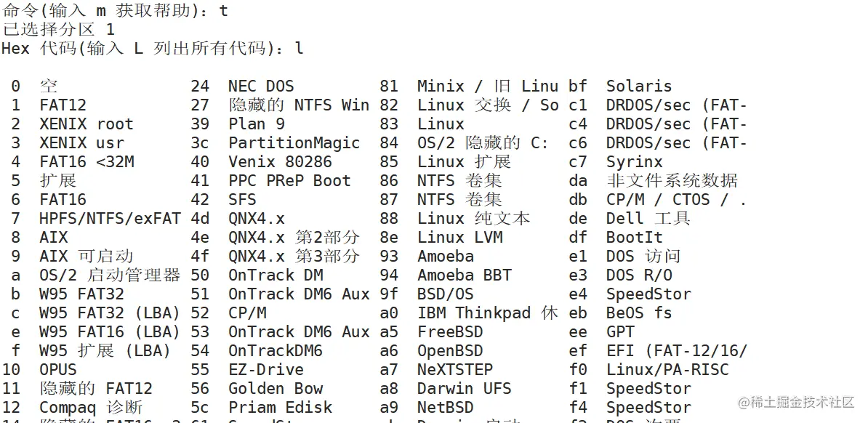Click the 'Linux 交换 / So' entry
Image resolution: width=868 pixels, height=423 pixels.
click(x=488, y=105)
